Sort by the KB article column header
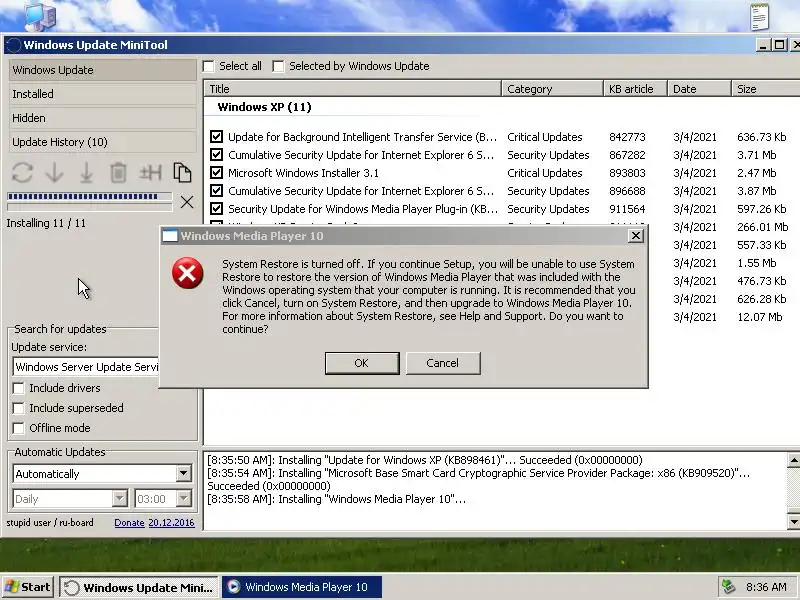Screen dimensions: 800x600 (x=636, y=89)
